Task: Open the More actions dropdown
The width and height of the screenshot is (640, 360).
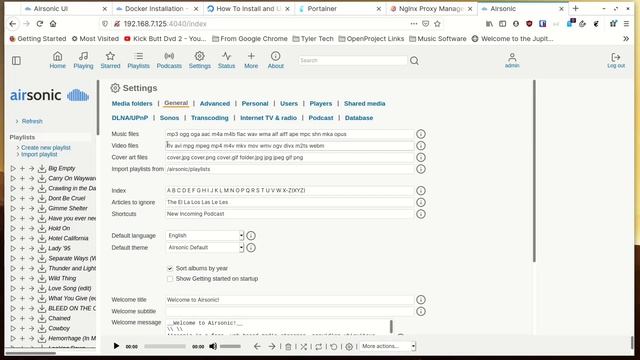Action: pos(388,346)
